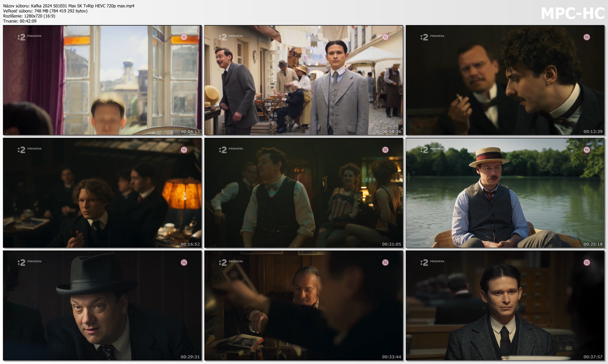Click the 00:04:13 timestamp label
Viewport: 608px width, 364px height.
coord(190,131)
